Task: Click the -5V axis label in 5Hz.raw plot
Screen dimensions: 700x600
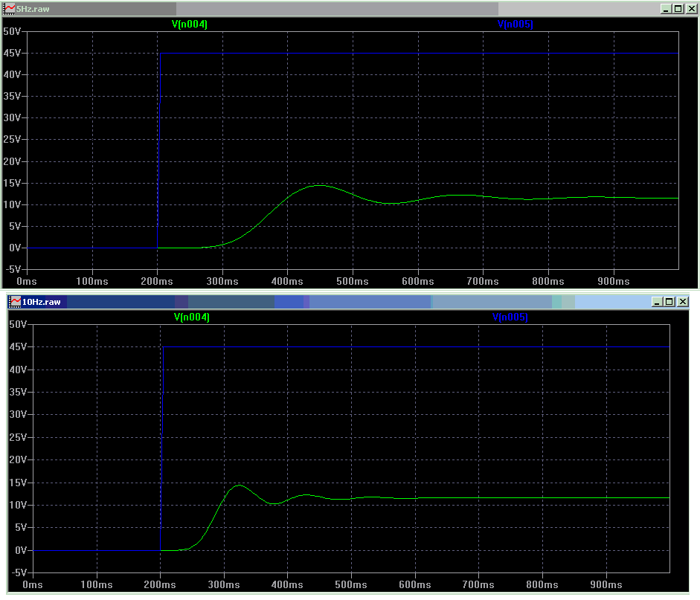Action: pyautogui.click(x=13, y=269)
